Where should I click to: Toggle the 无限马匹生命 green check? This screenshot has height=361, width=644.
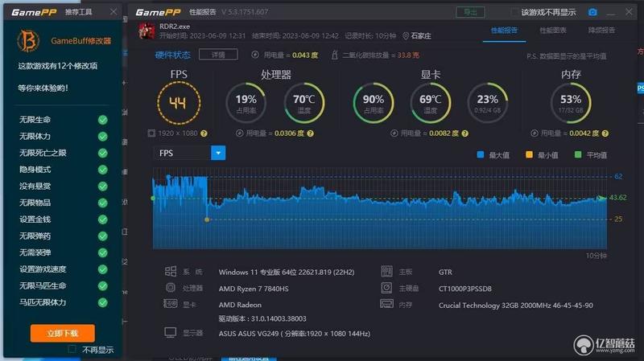click(103, 286)
